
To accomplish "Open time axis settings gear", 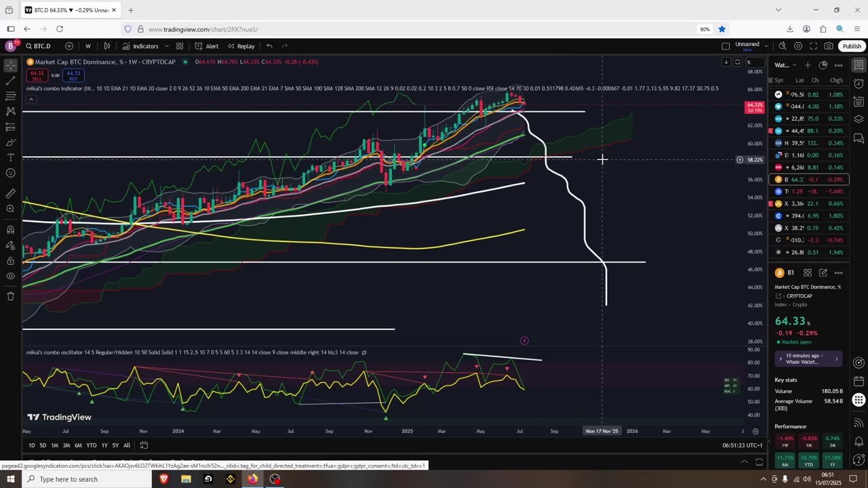I will tap(755, 431).
